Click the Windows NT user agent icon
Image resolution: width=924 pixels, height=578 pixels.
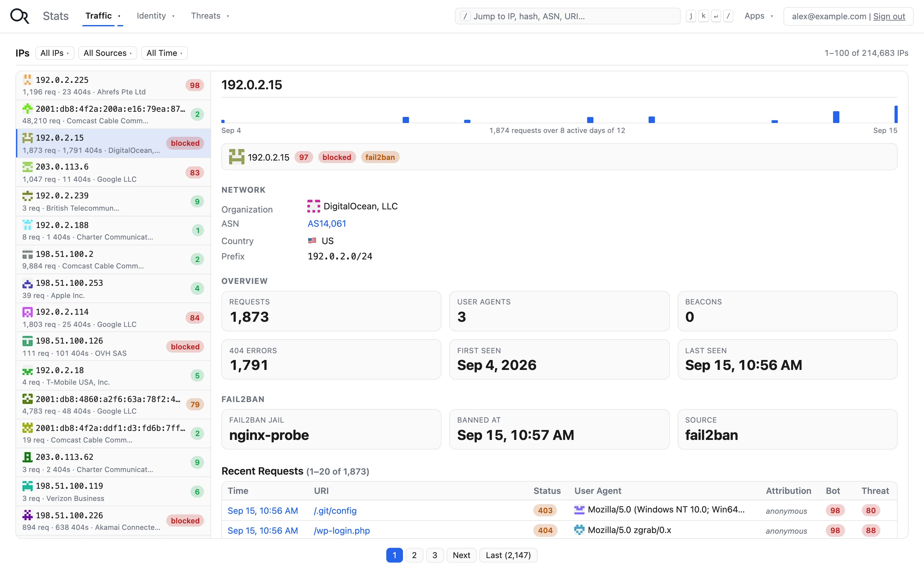click(579, 510)
